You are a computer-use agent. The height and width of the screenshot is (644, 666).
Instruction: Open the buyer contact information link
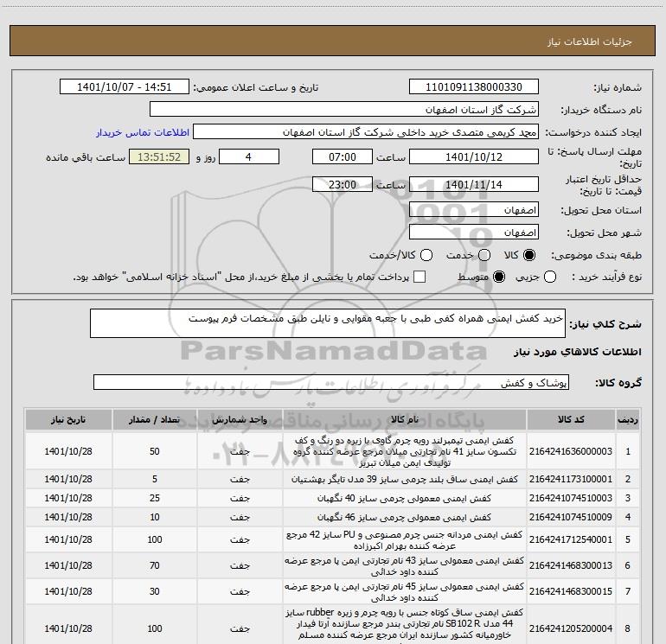pyautogui.click(x=143, y=132)
